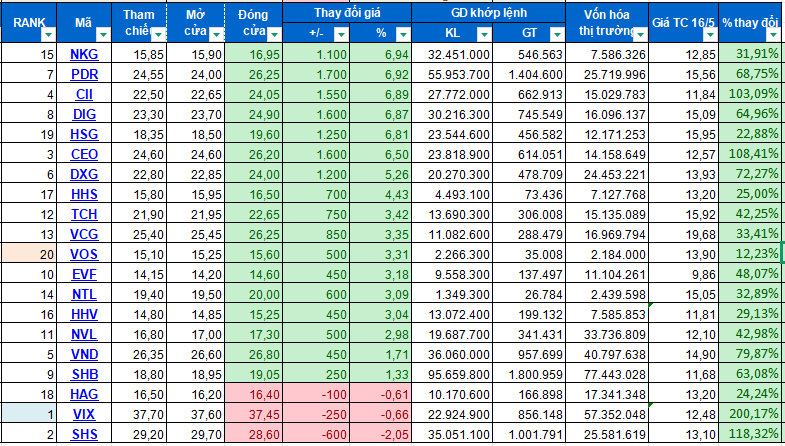Open the GT column filter dropdown
This screenshot has height=446, width=785.
pyautogui.click(x=557, y=34)
